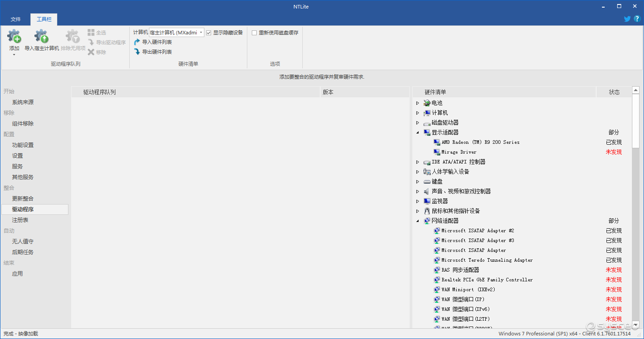This screenshot has height=339, width=644.
Task: Click the 计算机 device category icon
Action: [427, 113]
